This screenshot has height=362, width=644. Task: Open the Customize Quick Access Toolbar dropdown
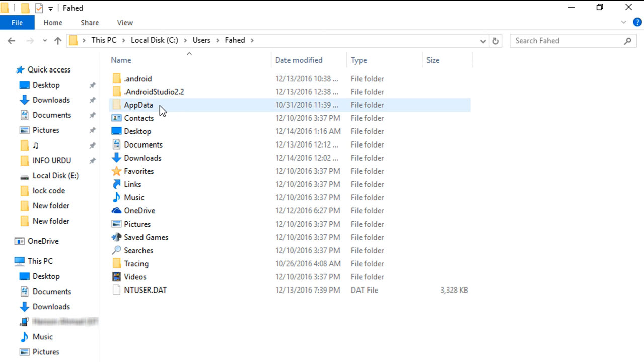click(x=50, y=9)
